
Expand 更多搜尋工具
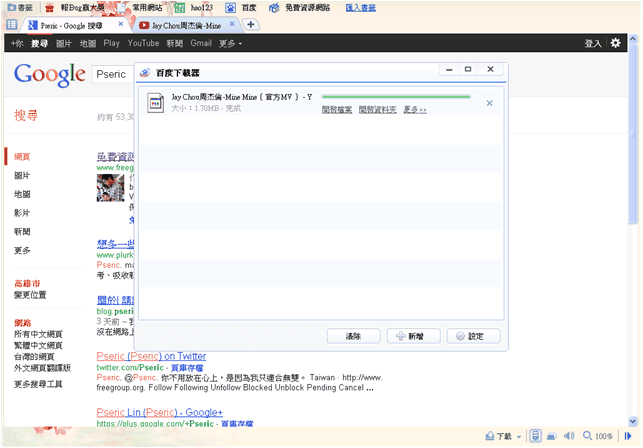point(38,384)
